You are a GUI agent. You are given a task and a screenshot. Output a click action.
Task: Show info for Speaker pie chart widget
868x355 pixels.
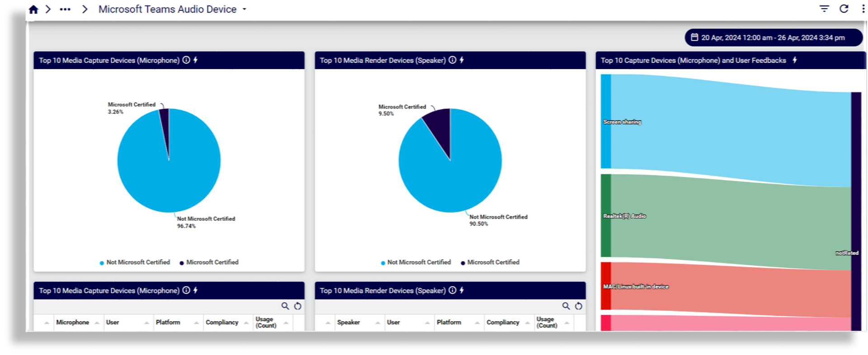point(452,60)
